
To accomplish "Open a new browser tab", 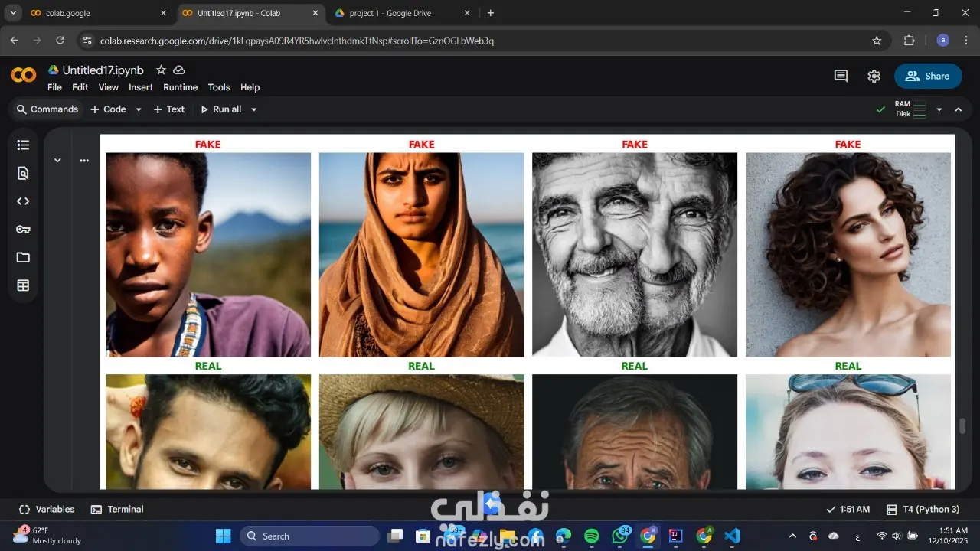I will click(x=491, y=13).
